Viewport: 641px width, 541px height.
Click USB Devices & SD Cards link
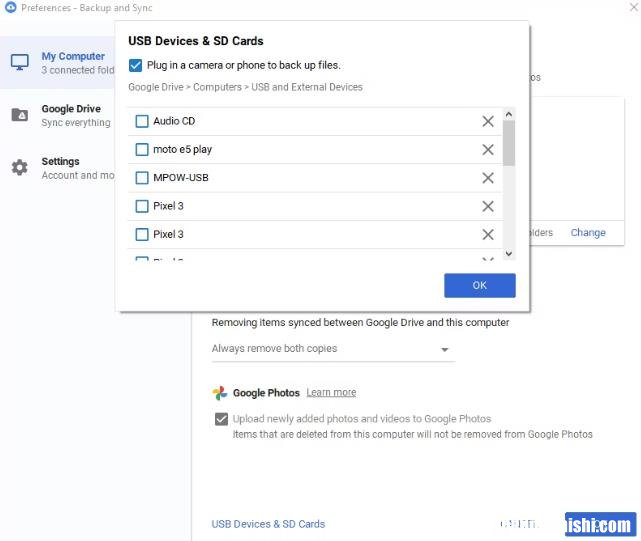[268, 524]
